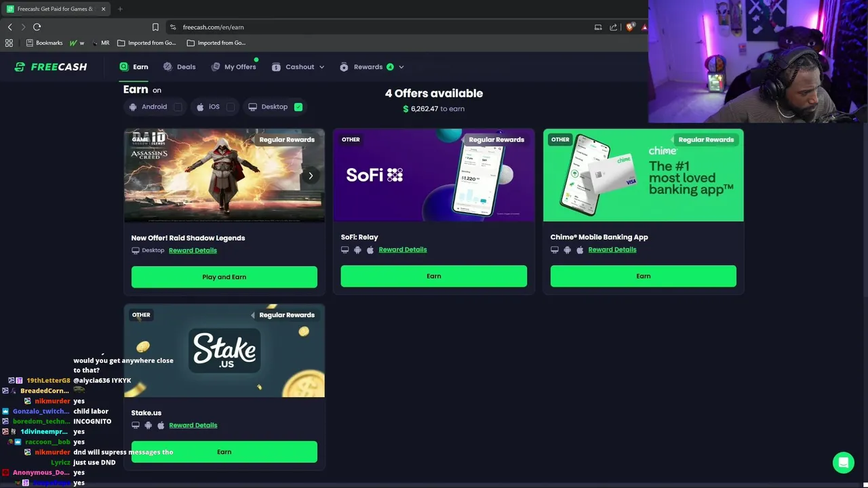Uncheck the Desktop filter checkbox

[298, 106]
